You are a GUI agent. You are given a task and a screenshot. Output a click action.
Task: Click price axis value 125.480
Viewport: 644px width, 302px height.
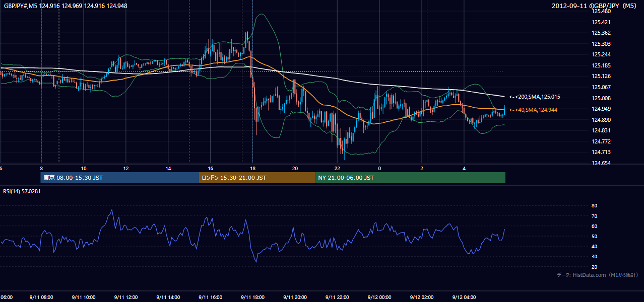601,11
